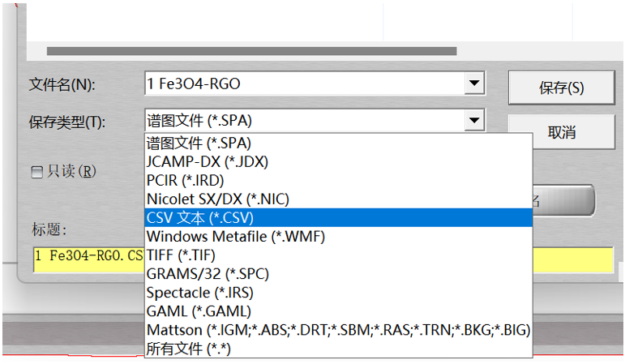Click the yellow 标题 title field
Screen dimensions: 625x364
pyautogui.click(x=88, y=259)
